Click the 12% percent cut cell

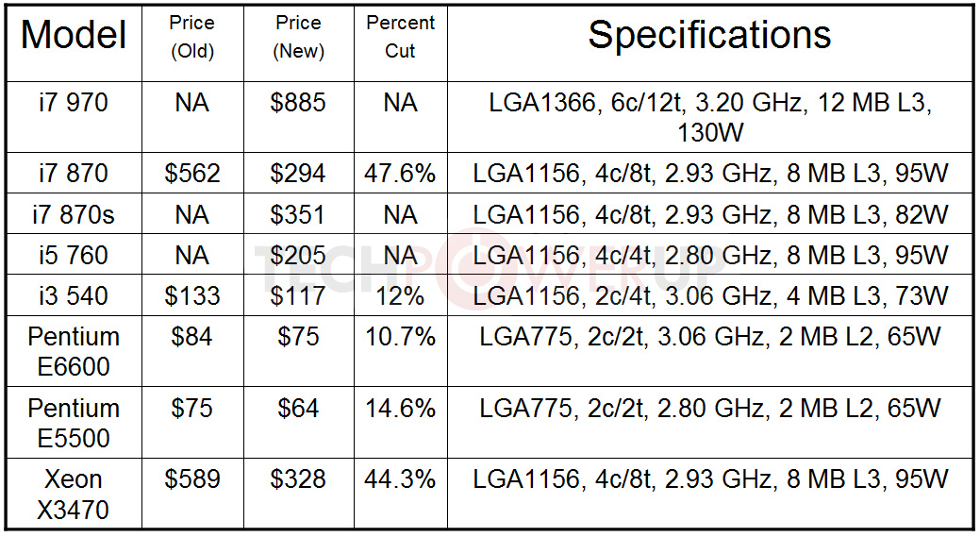(x=400, y=296)
